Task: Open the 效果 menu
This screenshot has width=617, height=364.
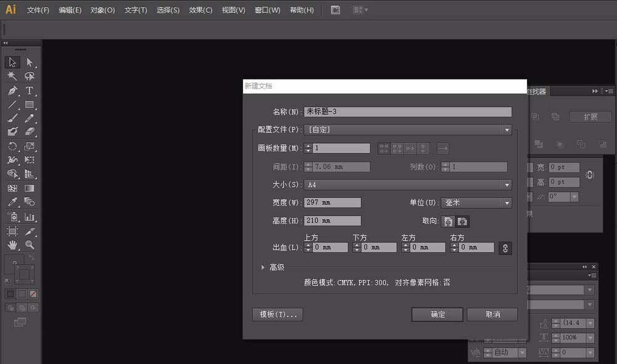Action: 200,10
